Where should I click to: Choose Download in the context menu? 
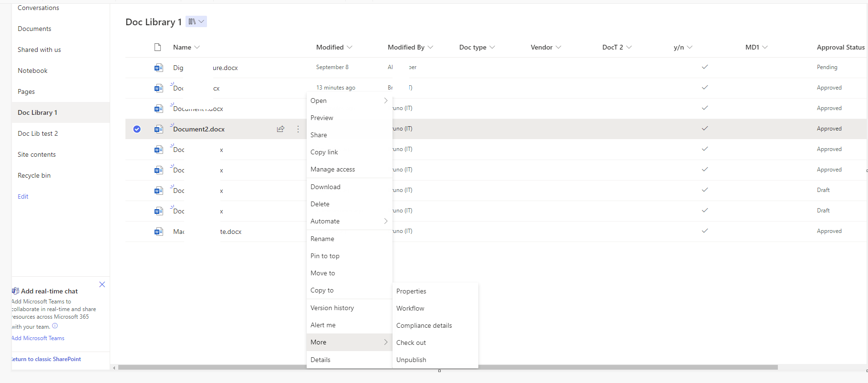349,187
